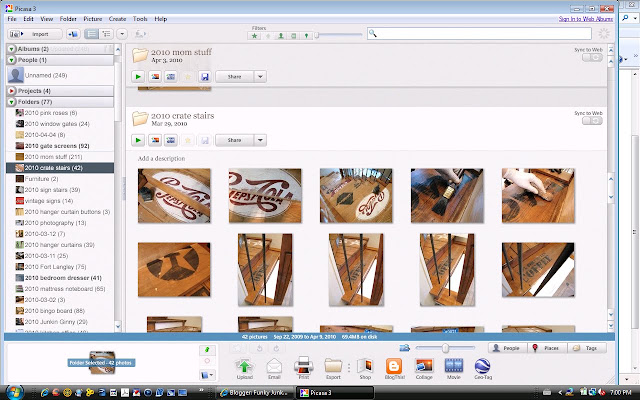The width and height of the screenshot is (640, 400).
Task: Toggle Sync to Web for 2010 mom stuff
Action: coord(592,58)
